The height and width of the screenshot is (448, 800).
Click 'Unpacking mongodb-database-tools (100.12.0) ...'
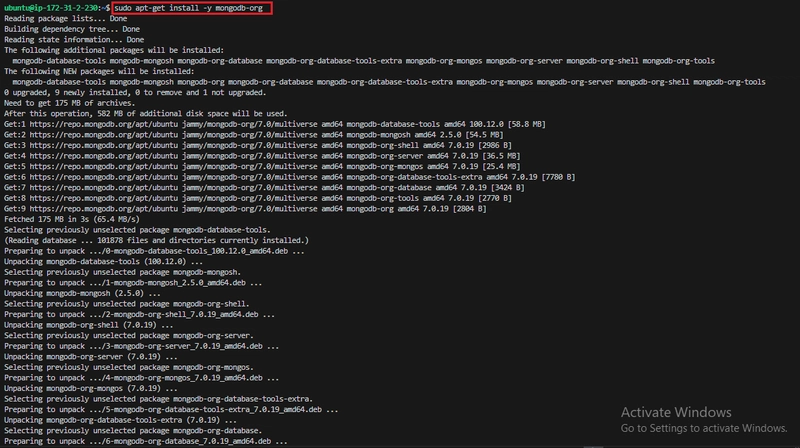pos(104,262)
